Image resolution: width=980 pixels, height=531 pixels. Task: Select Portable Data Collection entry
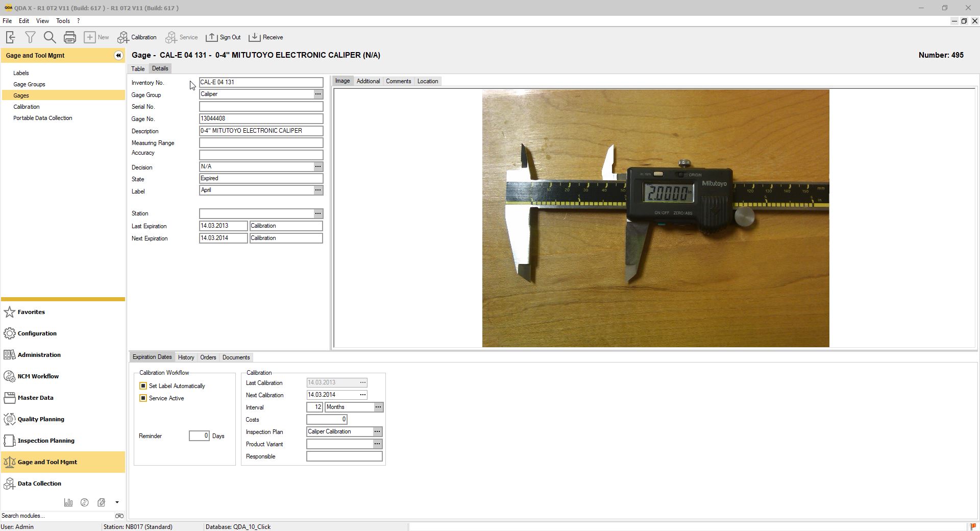click(42, 118)
